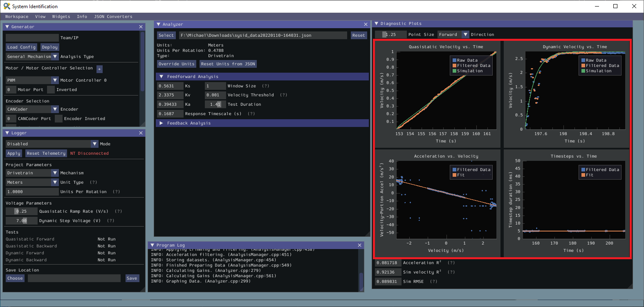Click the Deploy button

pyautogui.click(x=50, y=47)
